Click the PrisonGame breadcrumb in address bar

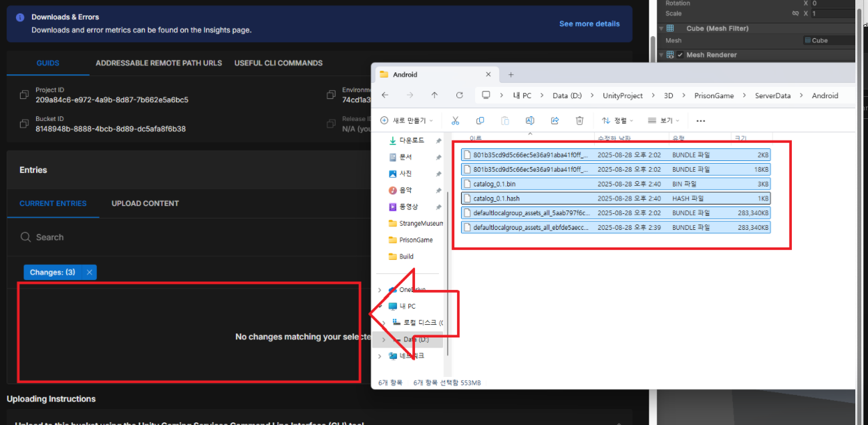click(x=714, y=96)
